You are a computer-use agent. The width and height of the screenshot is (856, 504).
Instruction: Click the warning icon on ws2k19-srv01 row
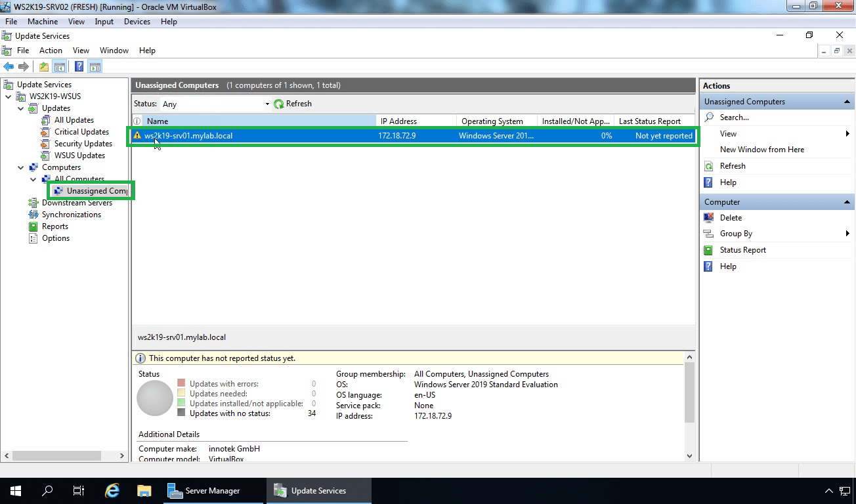tap(137, 136)
